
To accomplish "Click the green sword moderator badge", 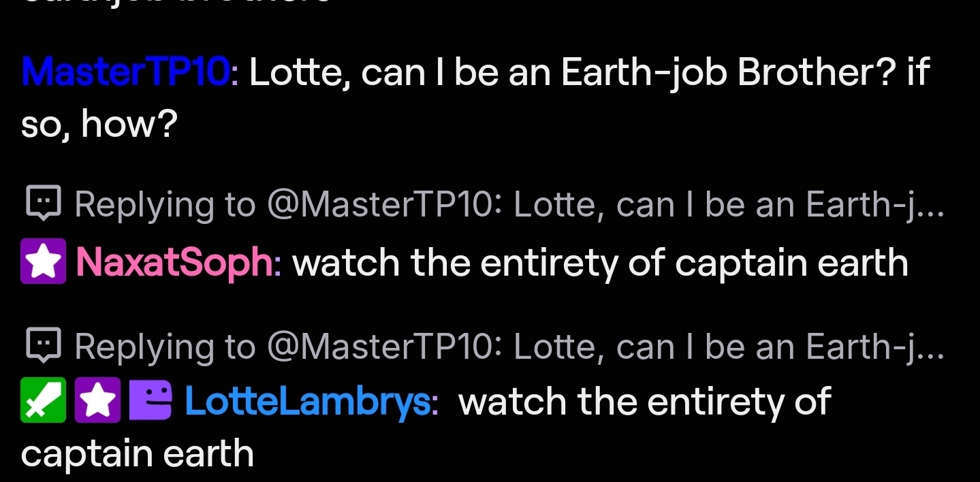I will (44, 401).
